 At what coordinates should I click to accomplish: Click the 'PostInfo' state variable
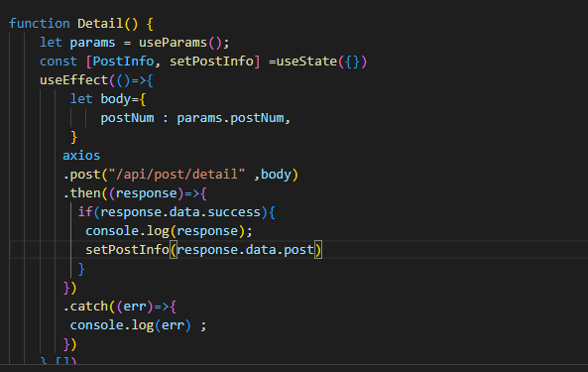pos(123,62)
